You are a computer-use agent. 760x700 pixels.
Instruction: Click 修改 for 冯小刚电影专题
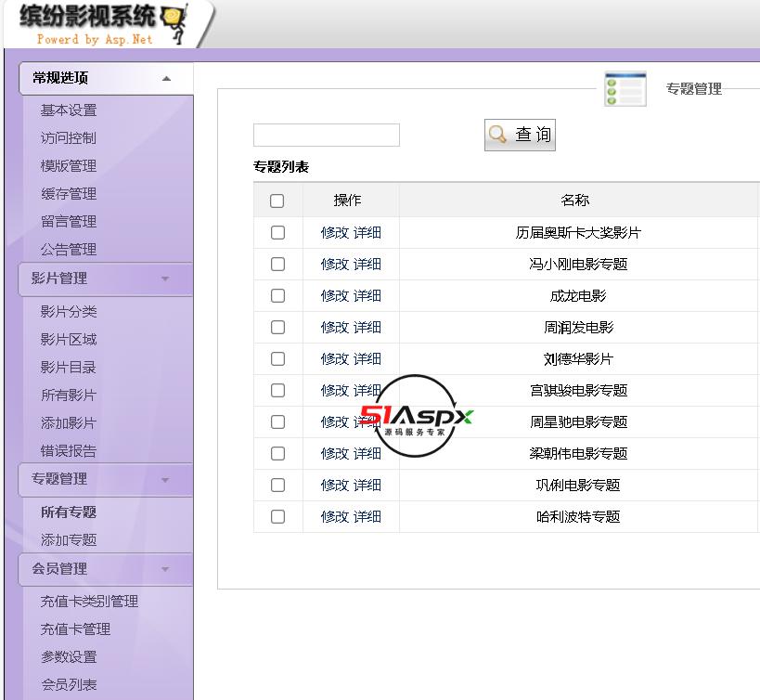point(335,265)
